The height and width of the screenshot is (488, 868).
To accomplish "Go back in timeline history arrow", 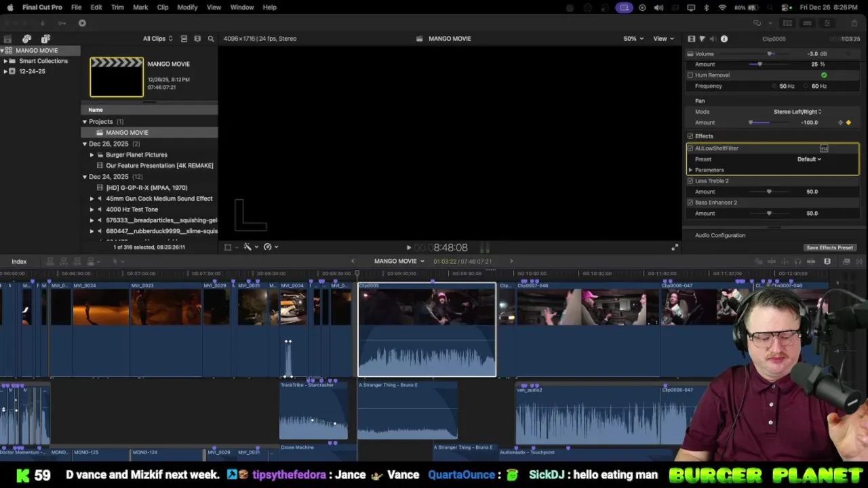I will pos(353,262).
